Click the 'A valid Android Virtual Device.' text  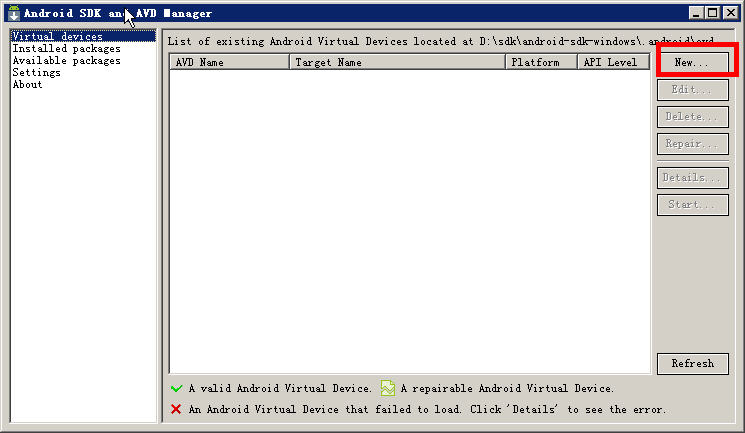tap(280, 388)
